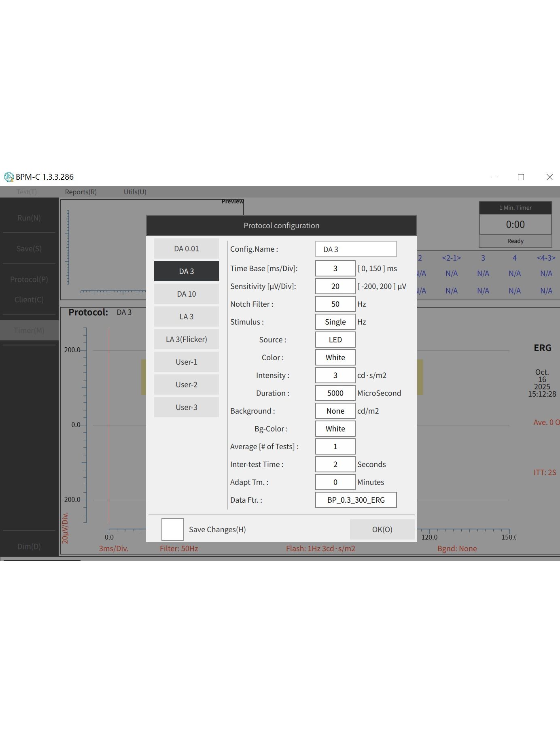
Task: Change the Source LED selector
Action: pyautogui.click(x=335, y=340)
